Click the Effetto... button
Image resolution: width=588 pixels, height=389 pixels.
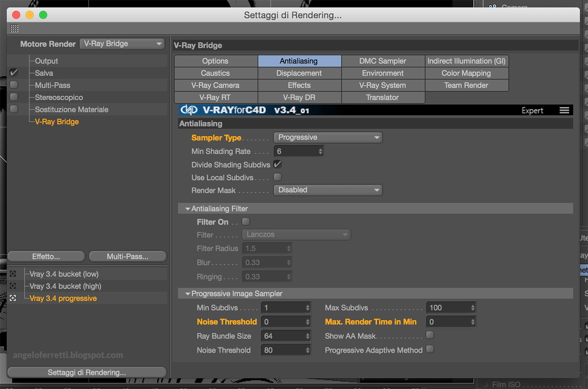click(x=46, y=256)
